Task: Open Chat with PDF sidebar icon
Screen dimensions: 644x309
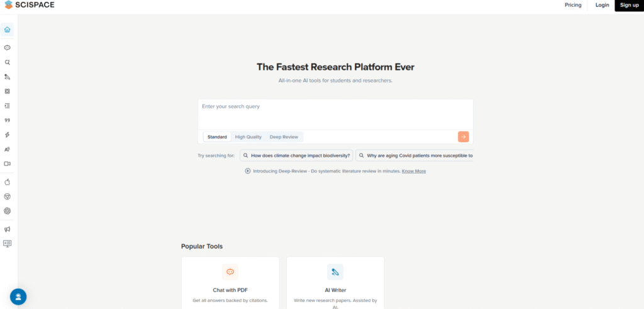Action: pyautogui.click(x=7, y=48)
